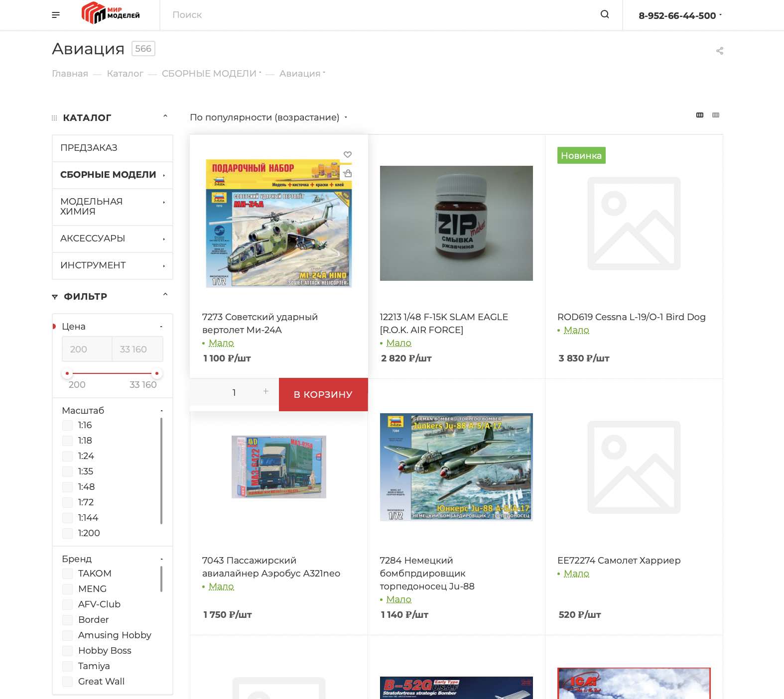Add Ми-24A helicopter to wishlist with heart icon
The height and width of the screenshot is (699, 784).
[348, 154]
